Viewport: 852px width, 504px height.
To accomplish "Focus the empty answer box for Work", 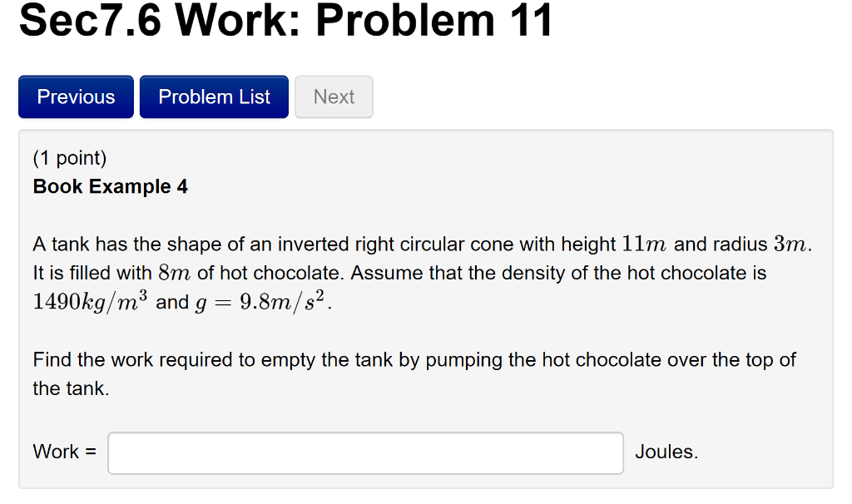I will pyautogui.click(x=364, y=452).
